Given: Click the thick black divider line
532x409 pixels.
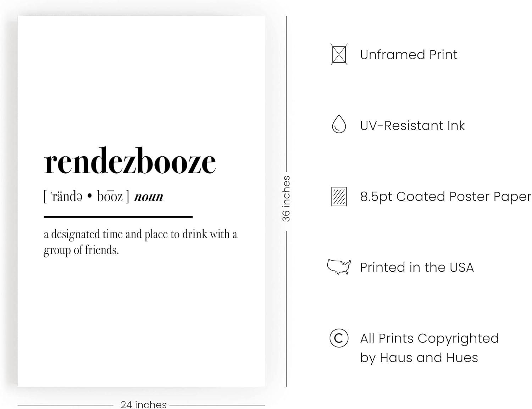Looking at the screenshot, I should 118,216.
